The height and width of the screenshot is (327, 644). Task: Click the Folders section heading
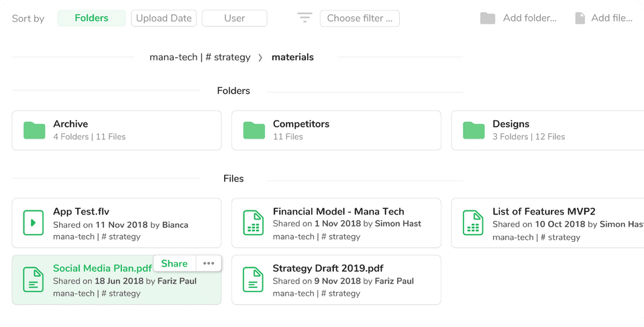coord(233,90)
